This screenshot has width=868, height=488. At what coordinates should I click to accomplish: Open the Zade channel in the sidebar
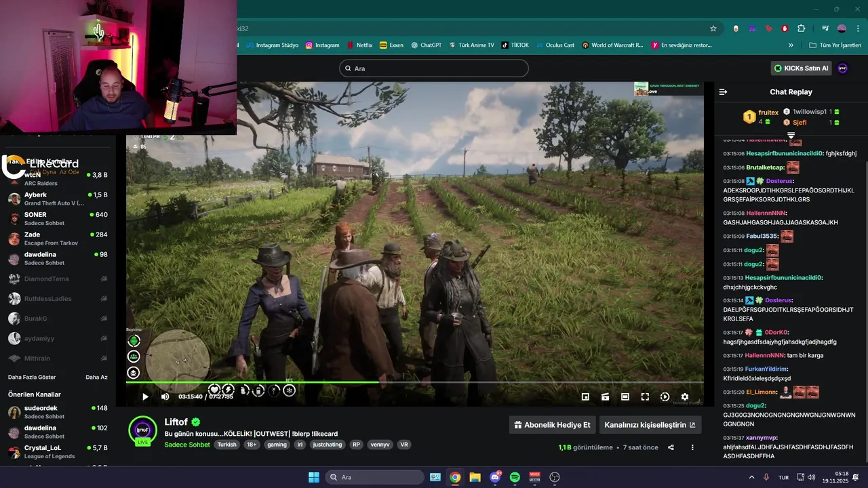click(x=58, y=239)
